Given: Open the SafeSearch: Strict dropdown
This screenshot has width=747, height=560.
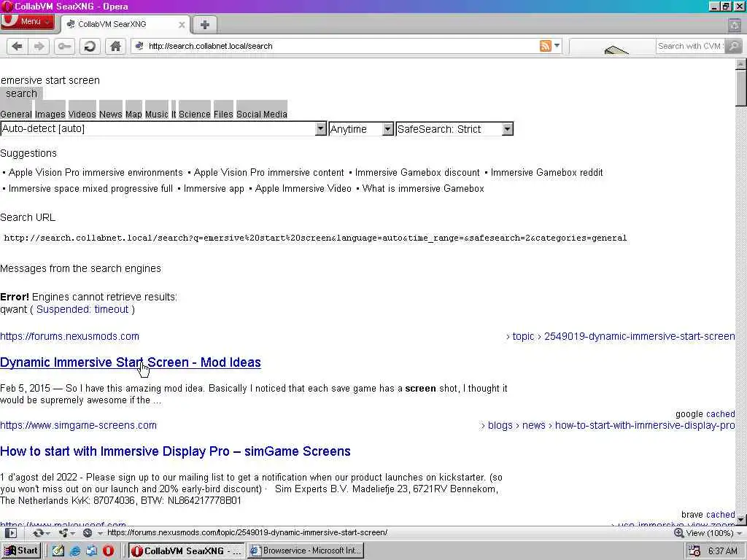Looking at the screenshot, I should pyautogui.click(x=454, y=128).
